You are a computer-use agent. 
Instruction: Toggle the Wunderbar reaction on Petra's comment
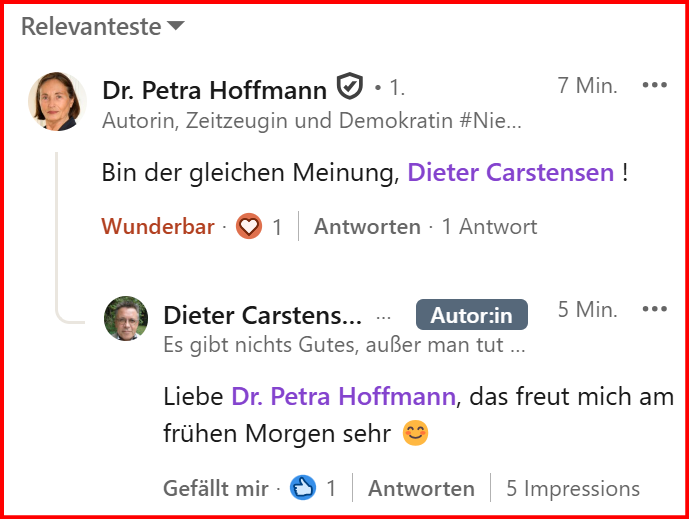click(x=158, y=227)
